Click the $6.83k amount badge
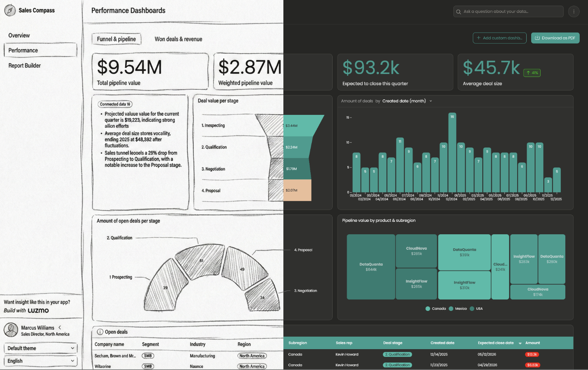 pos(532,365)
